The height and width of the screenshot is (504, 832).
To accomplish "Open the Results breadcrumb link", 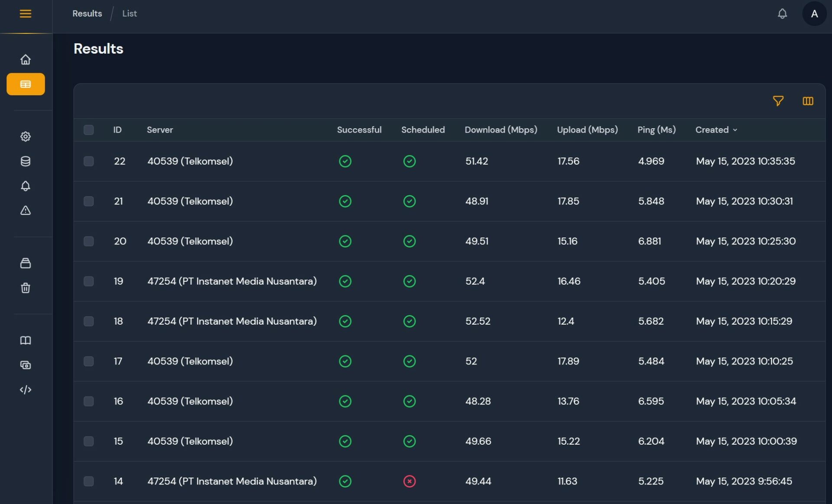I will tap(87, 13).
